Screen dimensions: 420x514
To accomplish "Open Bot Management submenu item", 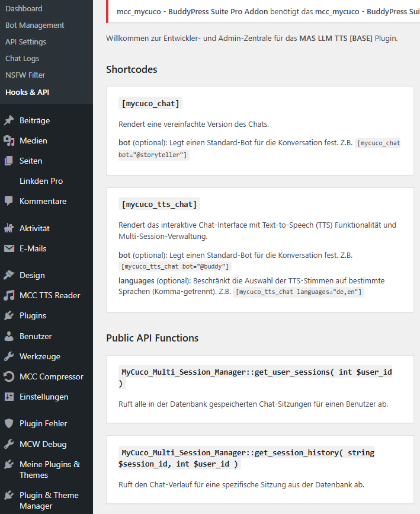I will (35, 25).
